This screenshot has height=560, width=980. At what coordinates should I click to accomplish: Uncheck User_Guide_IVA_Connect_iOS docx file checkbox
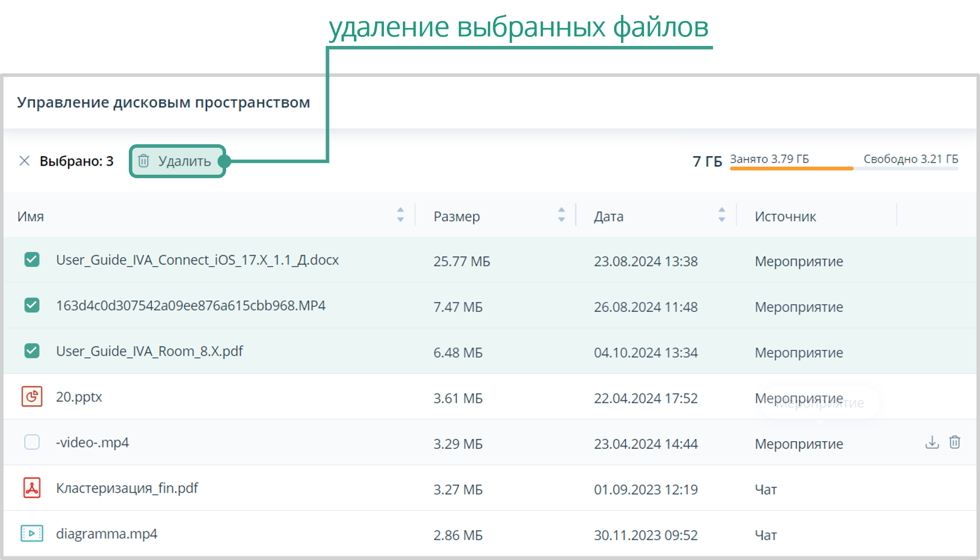click(x=32, y=260)
